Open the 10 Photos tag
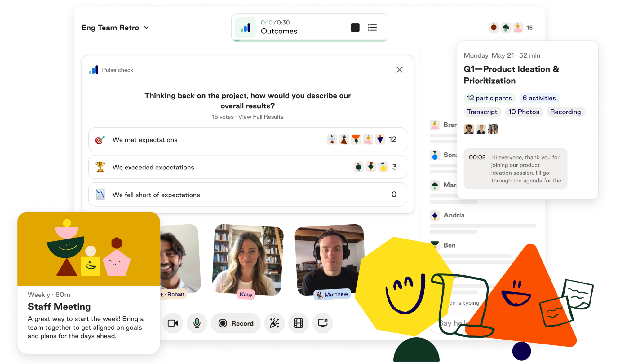620x364 pixels. click(x=524, y=112)
